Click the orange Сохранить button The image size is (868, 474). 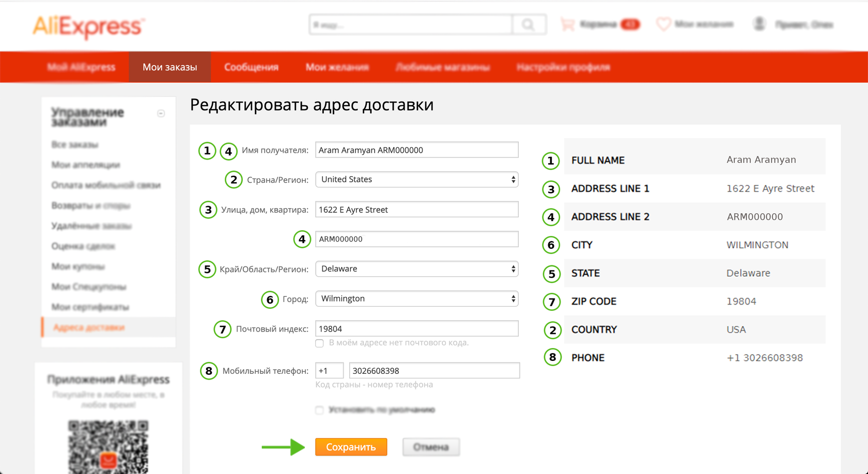coord(351,447)
